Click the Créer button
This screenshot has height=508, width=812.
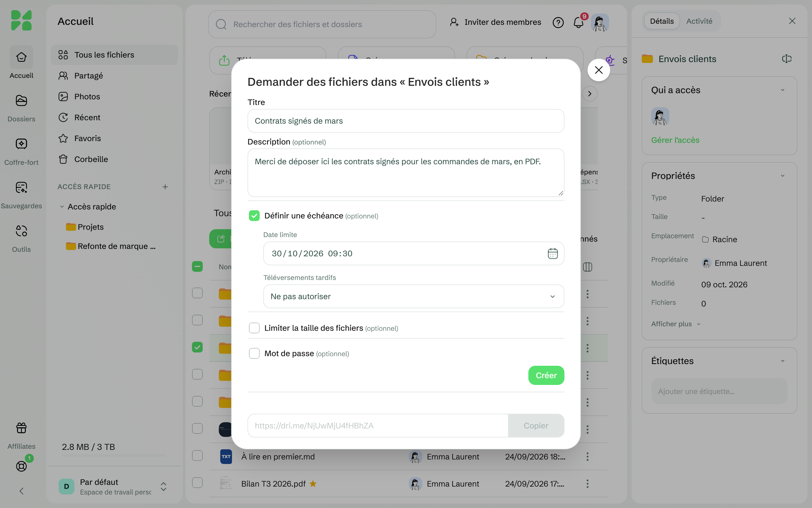[546, 375]
